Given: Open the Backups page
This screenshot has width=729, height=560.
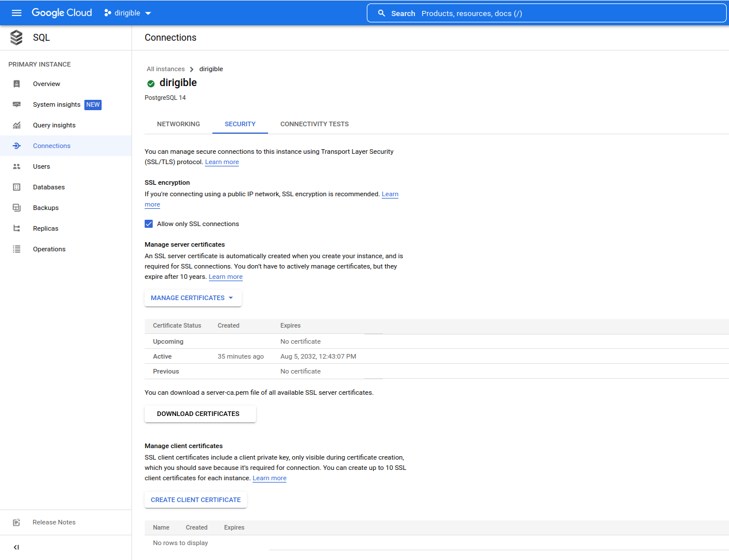Looking at the screenshot, I should [46, 208].
